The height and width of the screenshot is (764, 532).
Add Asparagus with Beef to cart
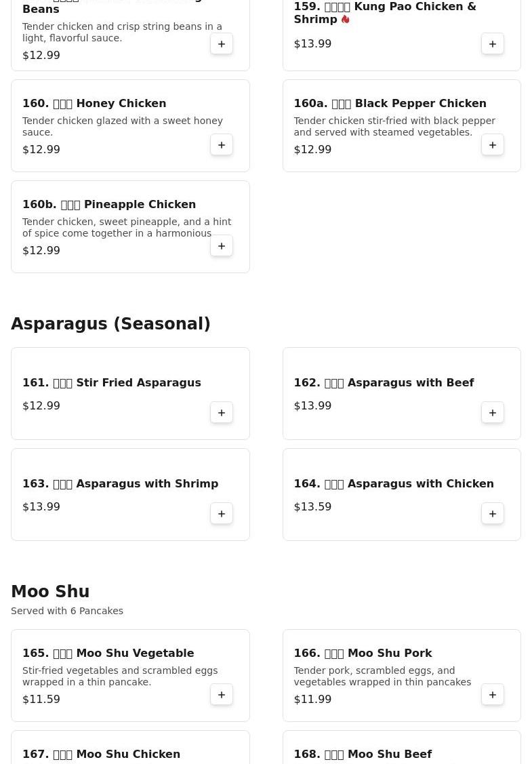[493, 413]
